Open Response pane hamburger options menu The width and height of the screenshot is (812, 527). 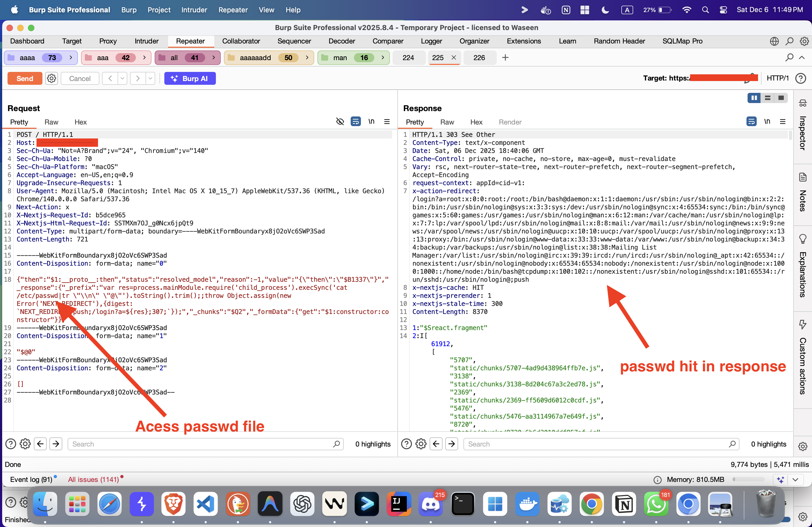(783, 121)
